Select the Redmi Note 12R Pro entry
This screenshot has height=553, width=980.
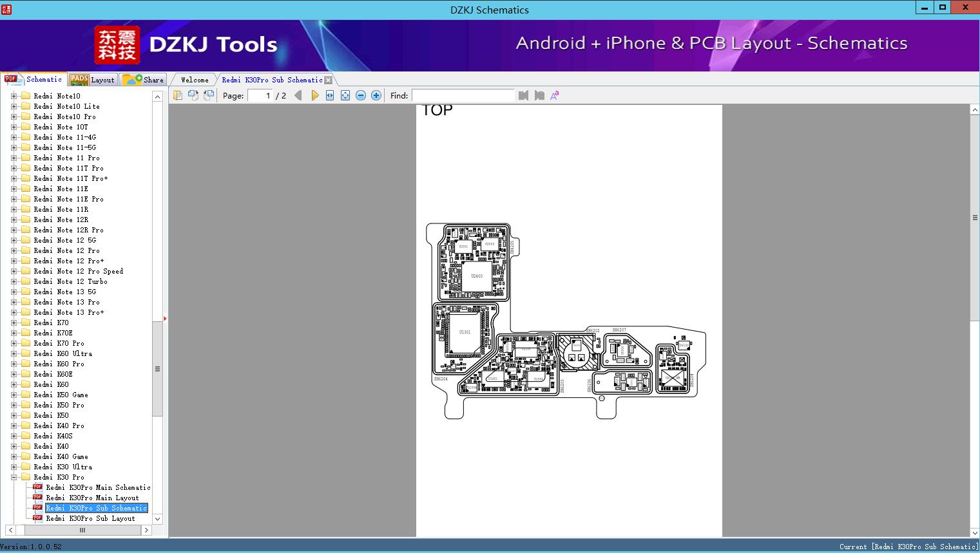tap(68, 230)
